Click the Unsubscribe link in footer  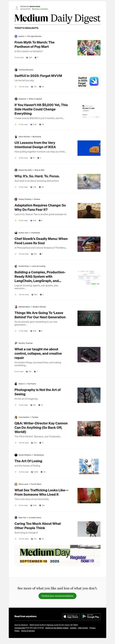click(20, 628)
